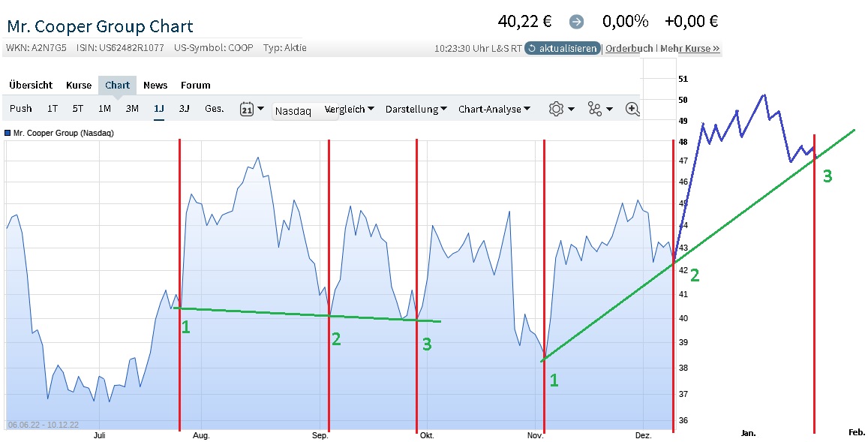Open the Orderbuch link
The width and height of the screenshot is (868, 442).
629,49
